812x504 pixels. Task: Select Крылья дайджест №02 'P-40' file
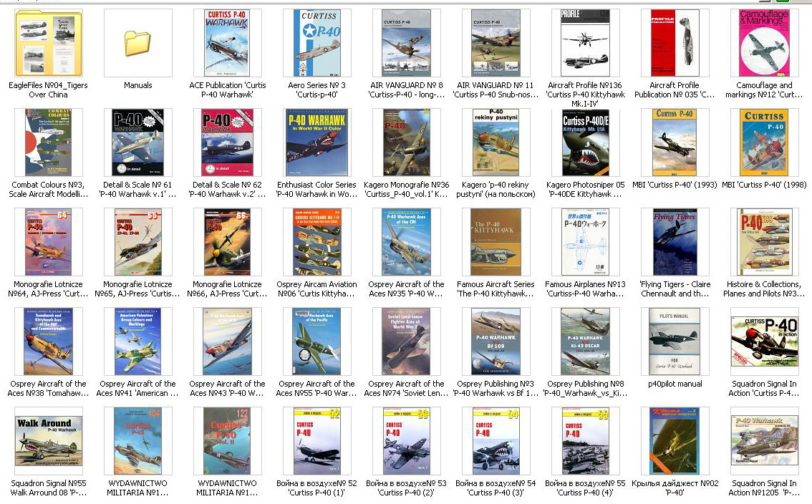(675, 441)
